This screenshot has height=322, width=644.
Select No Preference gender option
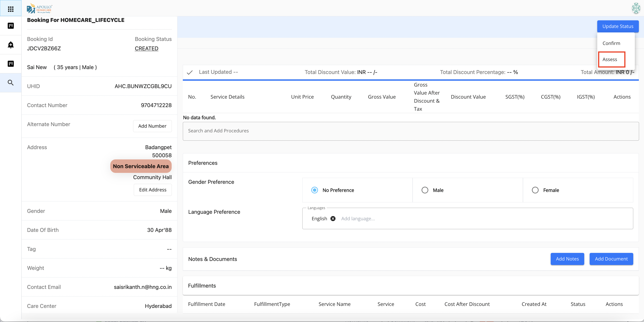[314, 190]
